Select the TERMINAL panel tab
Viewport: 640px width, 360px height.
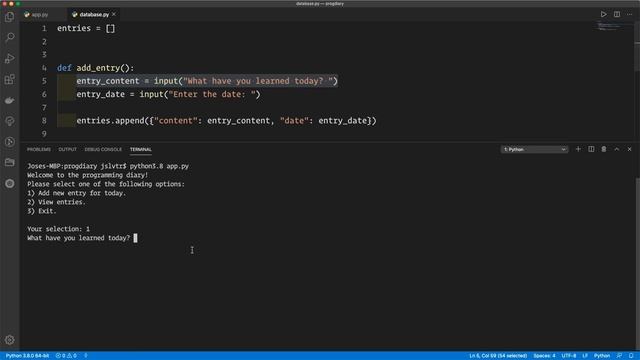pos(140,149)
